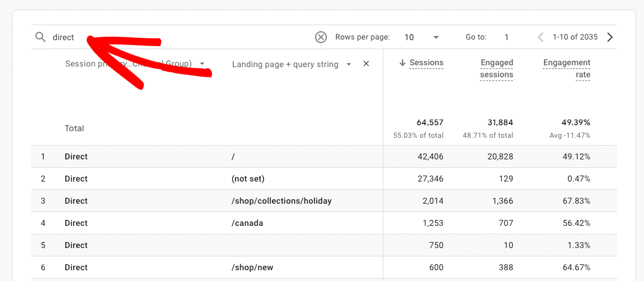This screenshot has height=281, width=644.
Task: Go to the previous page of results
Action: (540, 37)
